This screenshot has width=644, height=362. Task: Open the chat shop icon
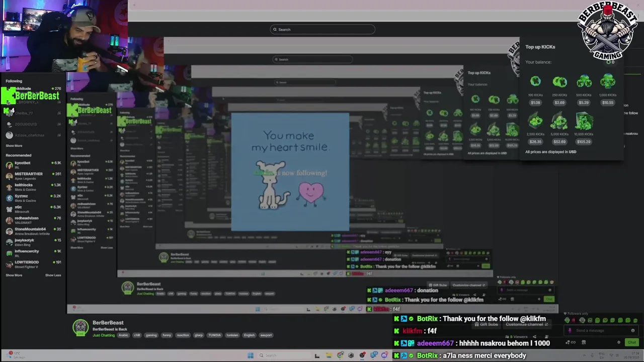coord(584,342)
